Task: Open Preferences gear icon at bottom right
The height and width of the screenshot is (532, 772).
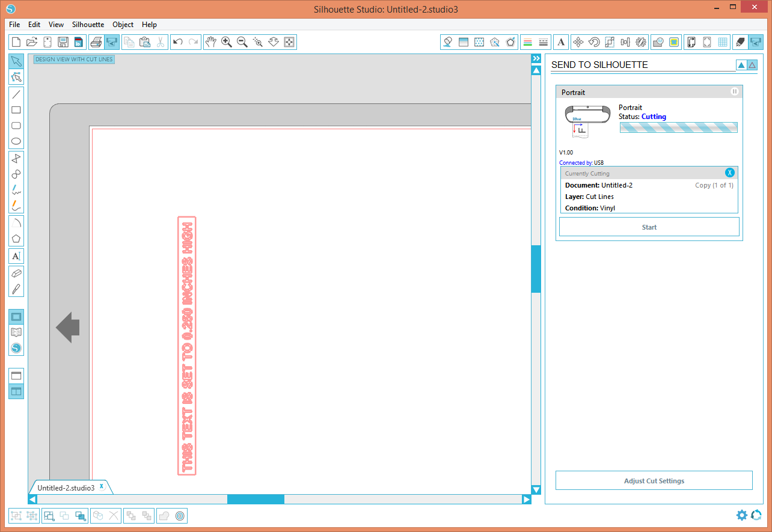Action: (x=742, y=515)
